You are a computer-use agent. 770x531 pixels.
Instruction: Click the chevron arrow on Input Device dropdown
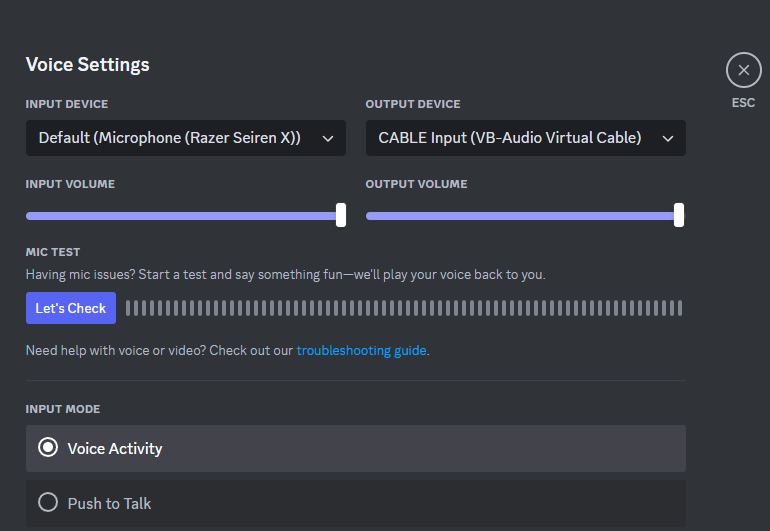tap(328, 139)
